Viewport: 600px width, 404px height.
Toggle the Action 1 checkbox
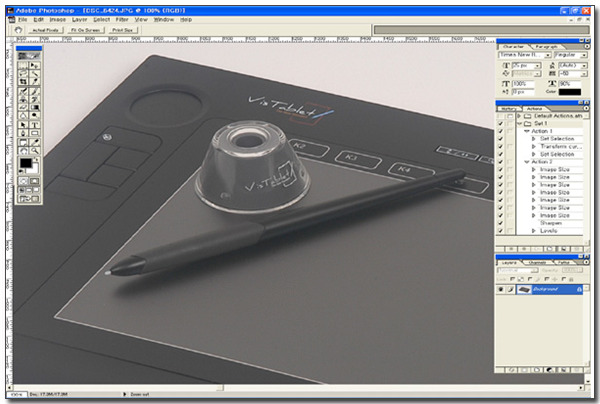(x=500, y=131)
